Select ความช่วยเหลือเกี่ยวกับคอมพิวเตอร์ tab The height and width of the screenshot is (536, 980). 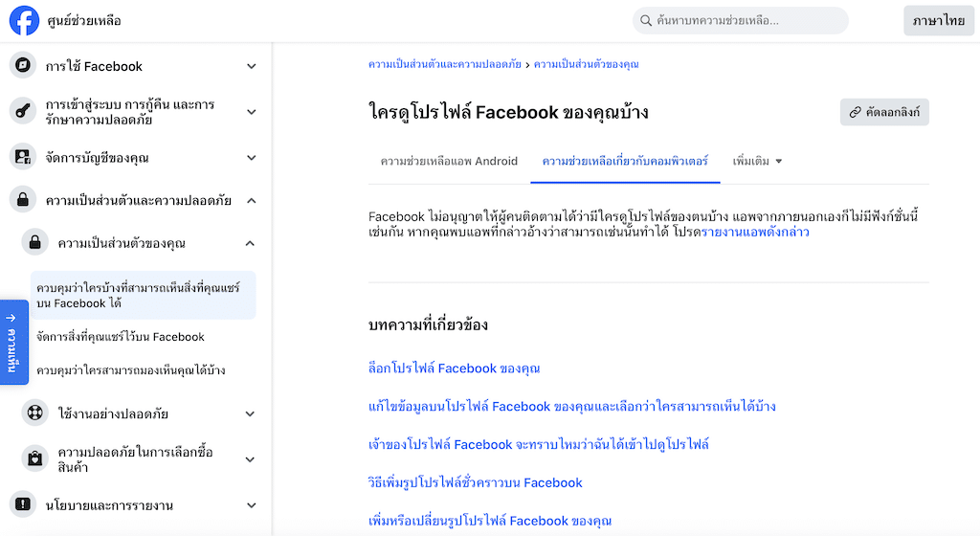pos(625,161)
